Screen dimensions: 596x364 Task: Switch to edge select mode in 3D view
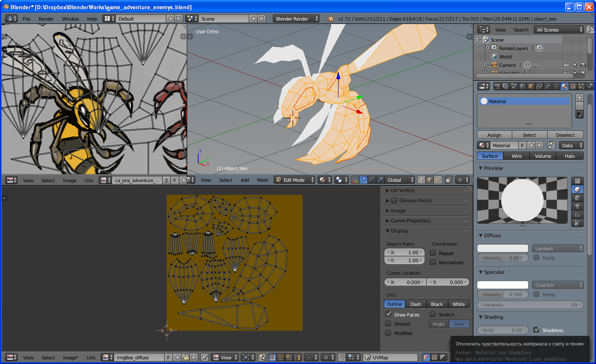point(429,180)
